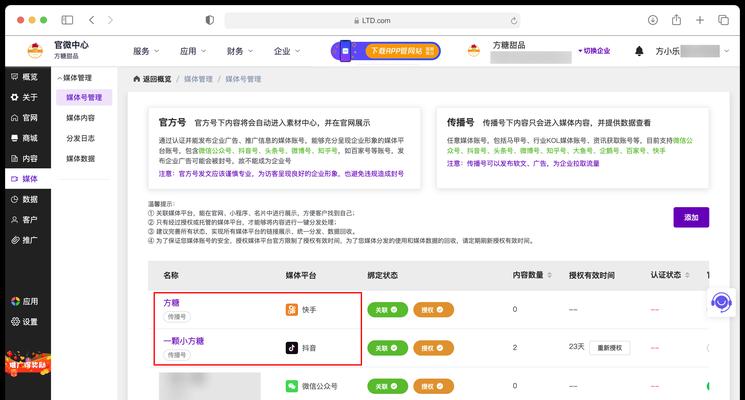Click the Safari sidebar toggle icon
The width and height of the screenshot is (745, 400).
[x=67, y=20]
